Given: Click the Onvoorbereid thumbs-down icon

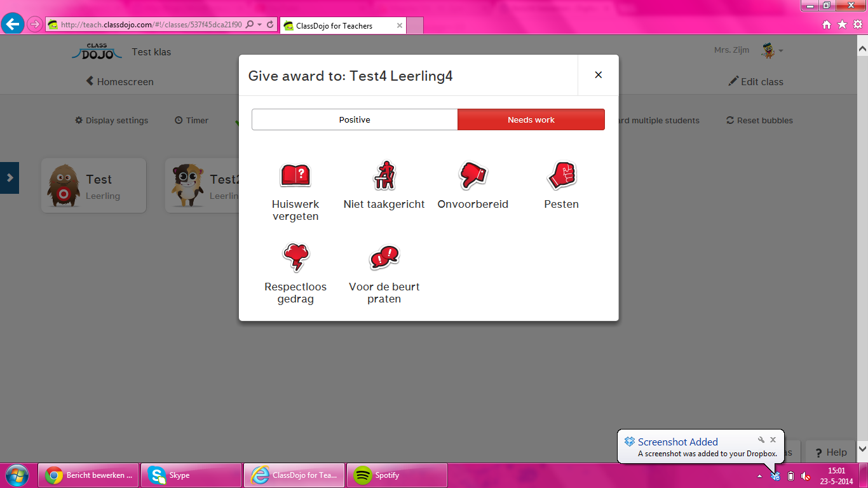Looking at the screenshot, I should [x=473, y=175].
